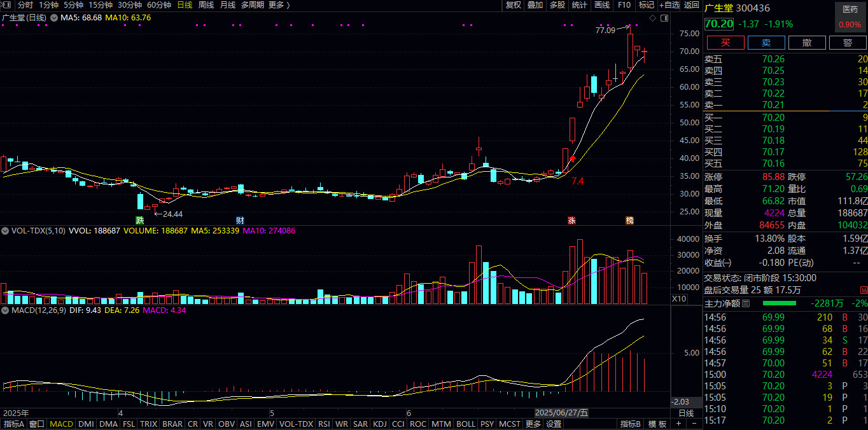Click the red 买 buy button
Viewport: 868px width, 430px height.
click(725, 43)
